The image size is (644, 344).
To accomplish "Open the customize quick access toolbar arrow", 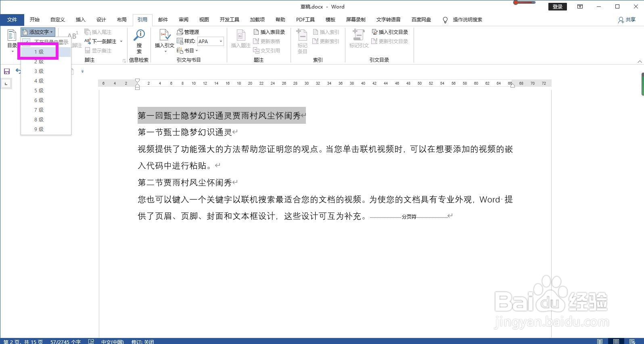I will [x=82, y=71].
